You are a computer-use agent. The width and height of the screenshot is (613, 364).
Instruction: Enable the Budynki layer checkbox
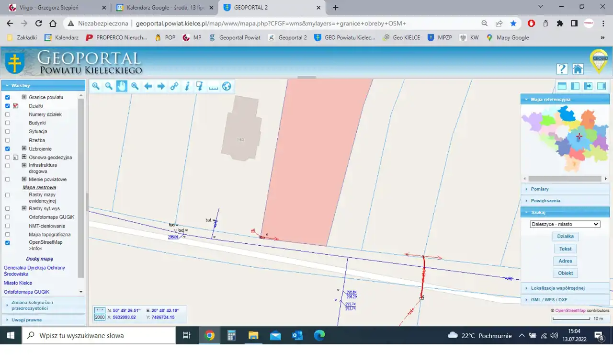click(8, 123)
